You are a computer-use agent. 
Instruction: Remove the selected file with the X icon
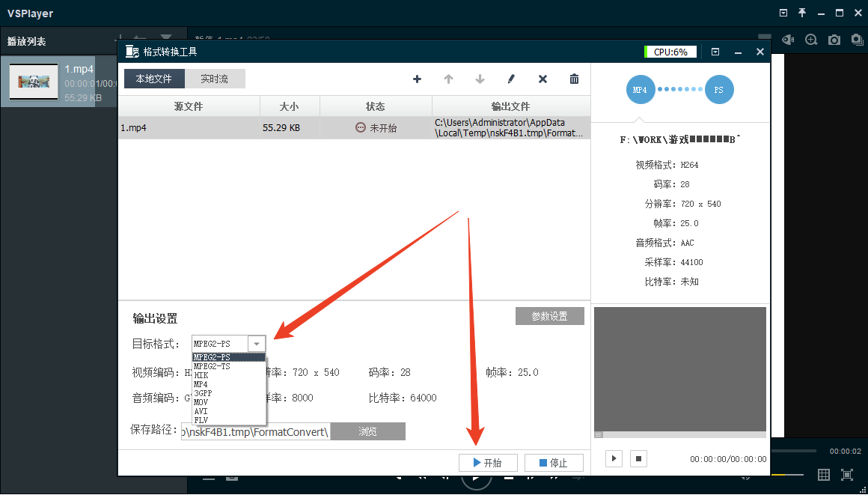point(542,79)
